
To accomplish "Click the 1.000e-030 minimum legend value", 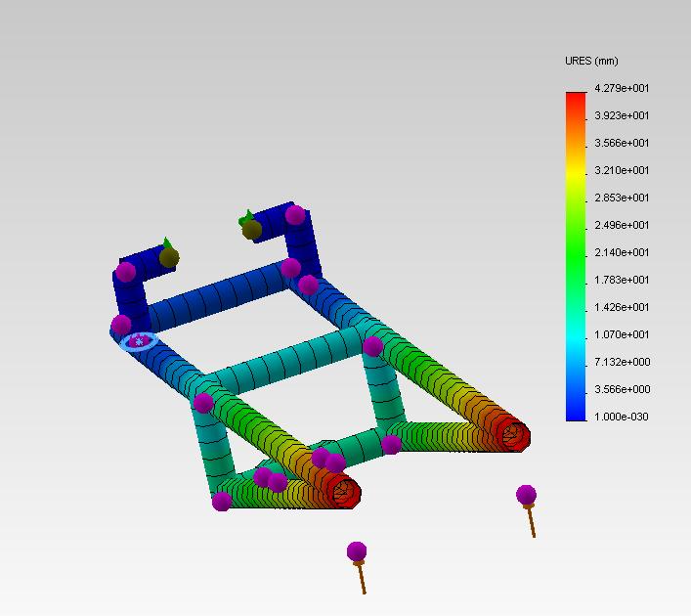I will tap(622, 417).
